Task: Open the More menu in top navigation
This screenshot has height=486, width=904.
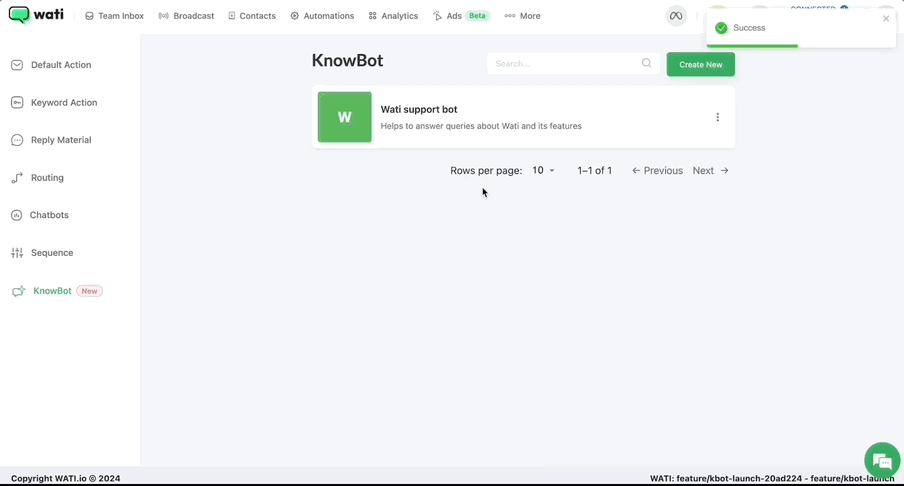Action: point(522,16)
